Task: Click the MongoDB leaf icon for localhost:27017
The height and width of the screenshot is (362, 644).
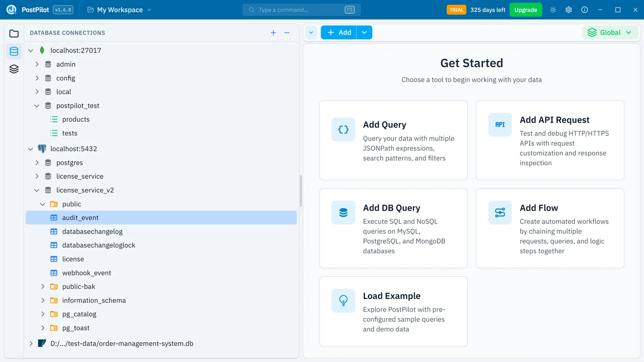Action: 42,50
